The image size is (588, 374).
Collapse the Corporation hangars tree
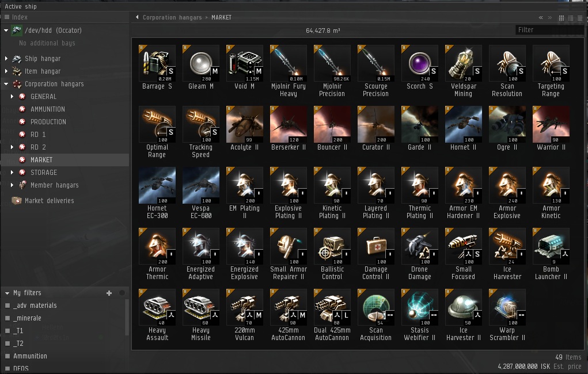coord(6,84)
